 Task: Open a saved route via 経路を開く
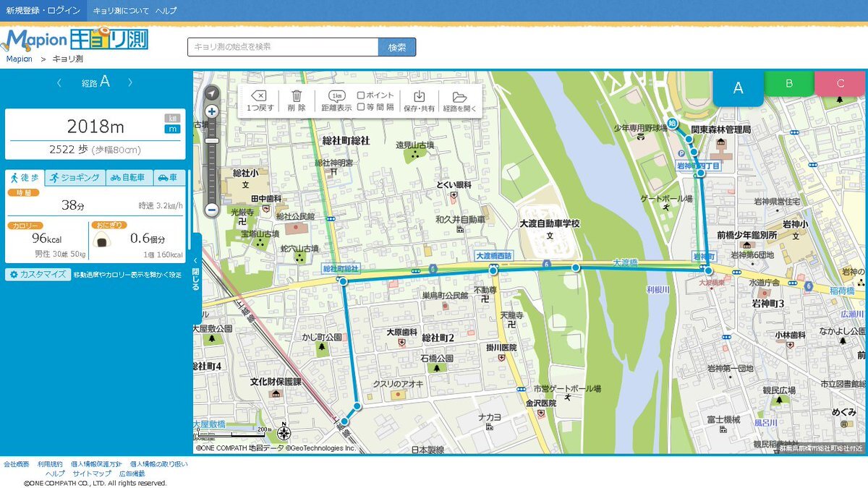click(460, 100)
